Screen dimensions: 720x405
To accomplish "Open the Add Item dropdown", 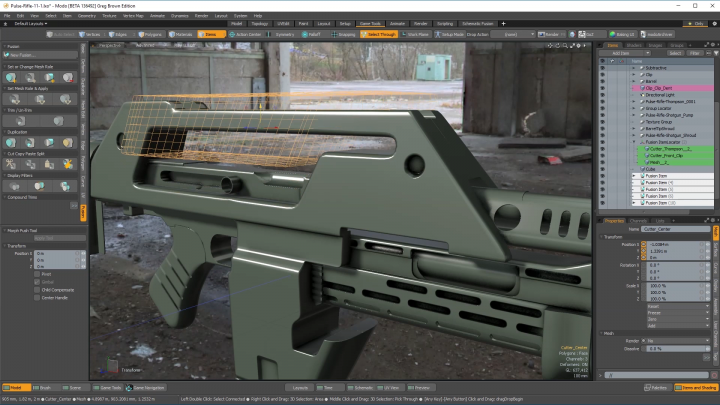I will [x=620, y=53].
